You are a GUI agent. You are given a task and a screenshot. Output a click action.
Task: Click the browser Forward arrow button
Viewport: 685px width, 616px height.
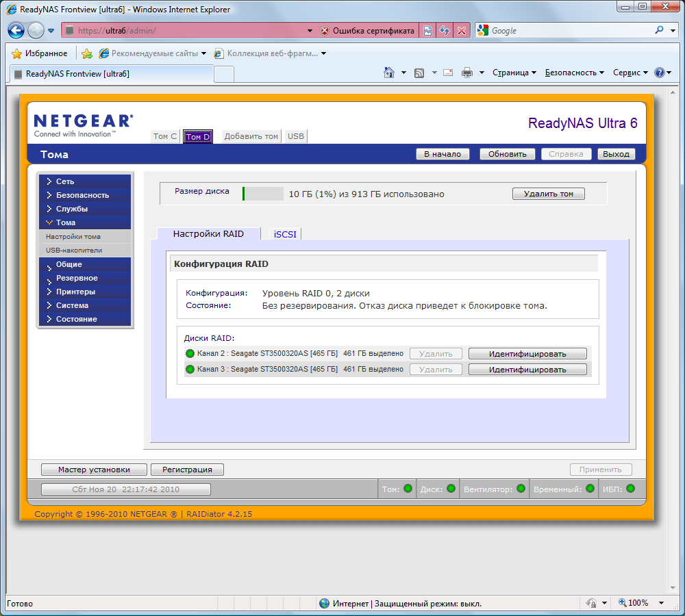pyautogui.click(x=36, y=31)
